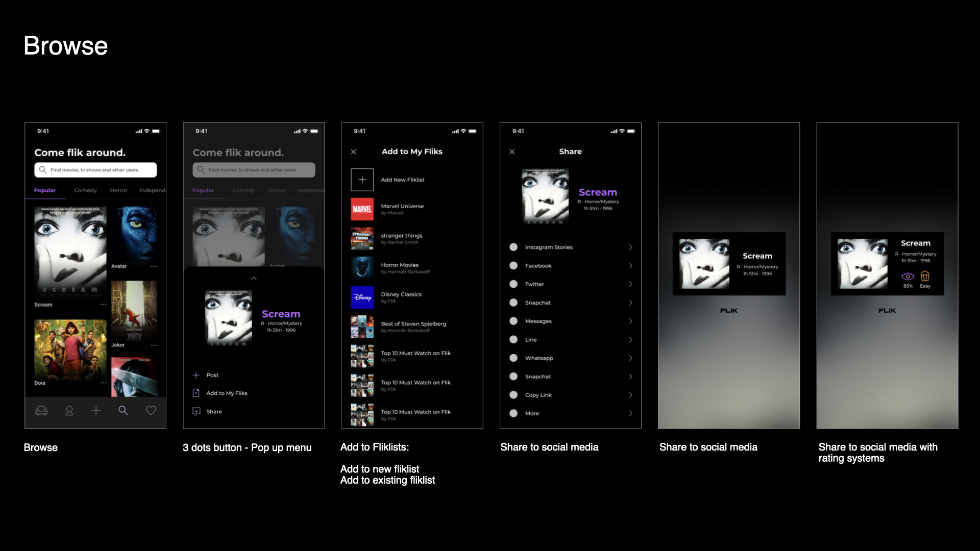The width and height of the screenshot is (980, 551).
Task: Click the Come flik around heading
Action: 80,153
